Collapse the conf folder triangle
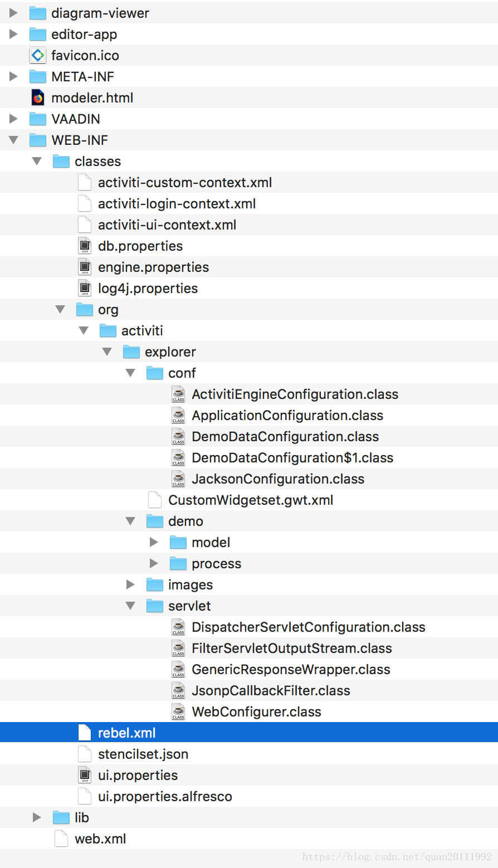The width and height of the screenshot is (498, 868). point(131,373)
